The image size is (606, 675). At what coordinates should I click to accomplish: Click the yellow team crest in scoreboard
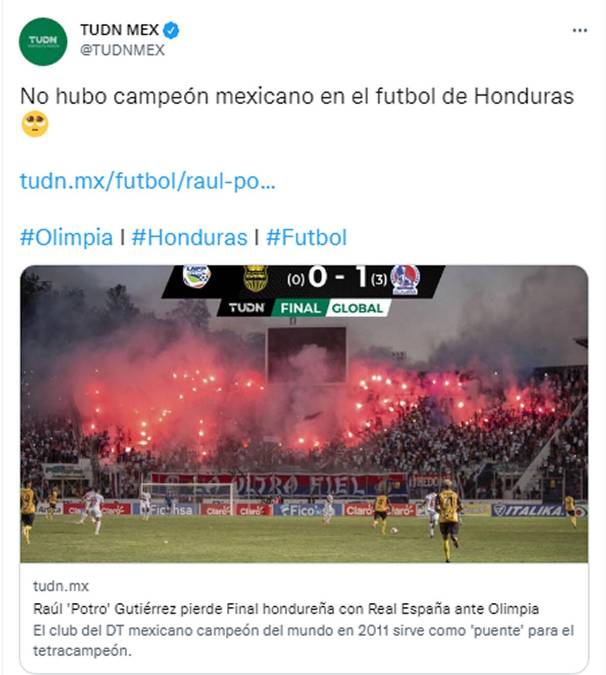point(256,278)
